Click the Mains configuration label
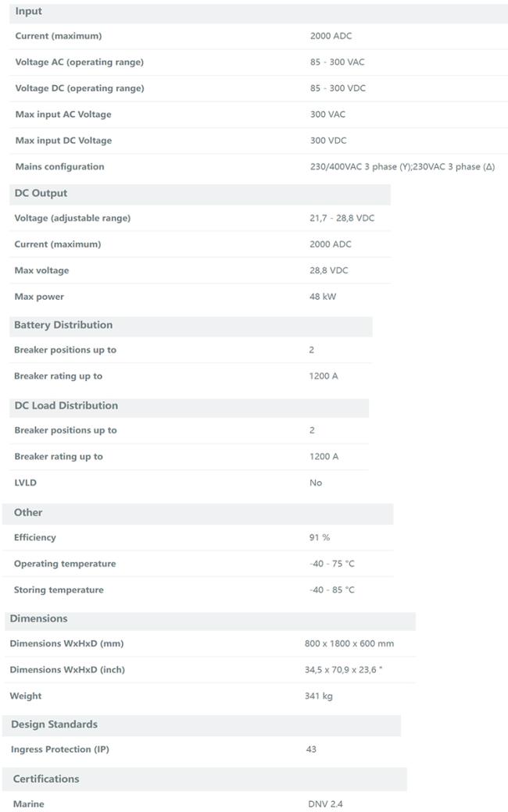This screenshot has height=812, width=508. tap(59, 167)
